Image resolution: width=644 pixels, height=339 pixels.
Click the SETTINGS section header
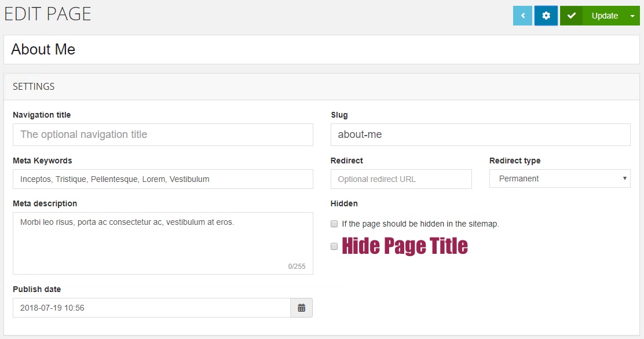coord(34,86)
